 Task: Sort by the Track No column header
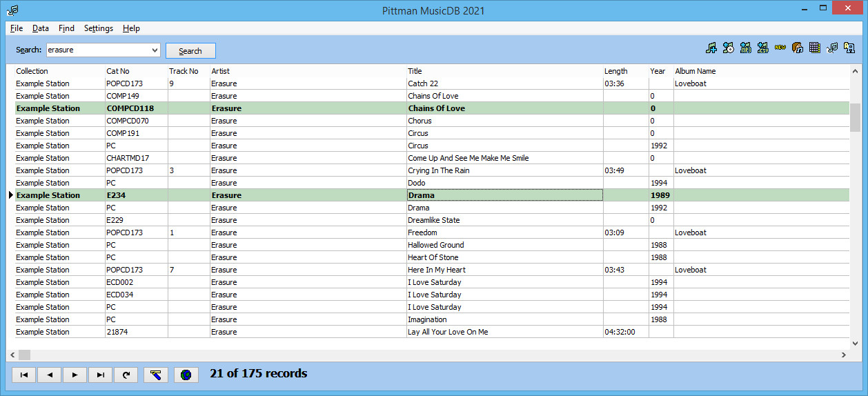[188, 71]
